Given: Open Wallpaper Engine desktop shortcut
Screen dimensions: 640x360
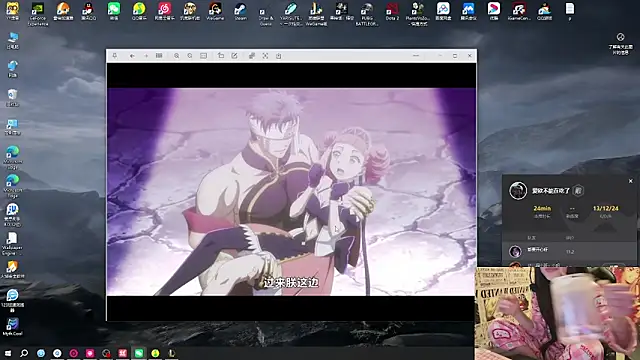Looking at the screenshot, I should [x=12, y=244].
